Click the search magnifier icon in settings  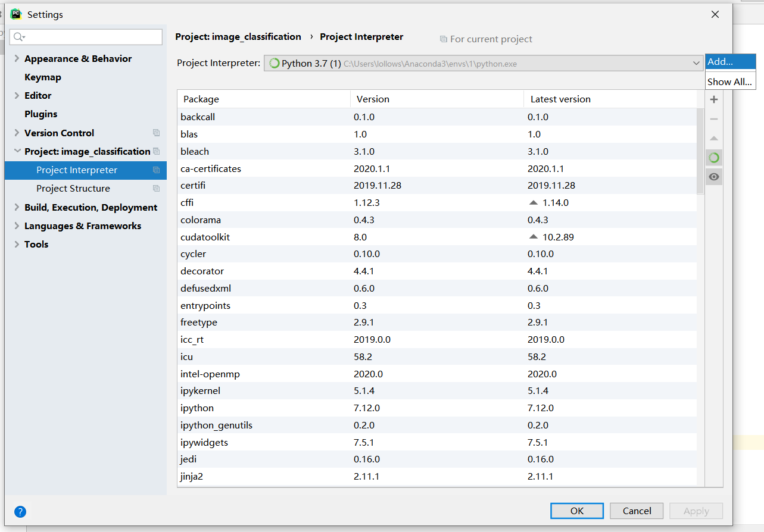(x=18, y=37)
